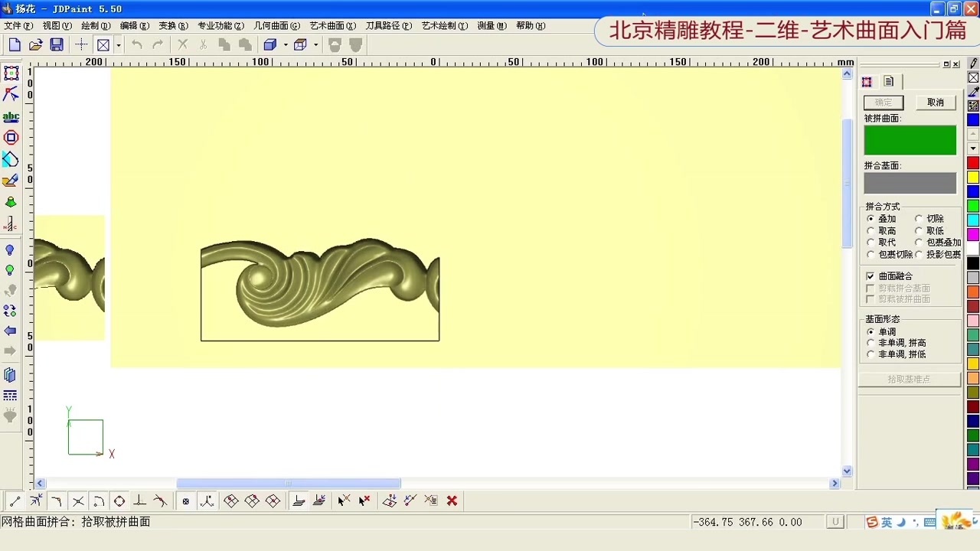Click the XYZ axes icon in bottom toolbar

[207, 500]
